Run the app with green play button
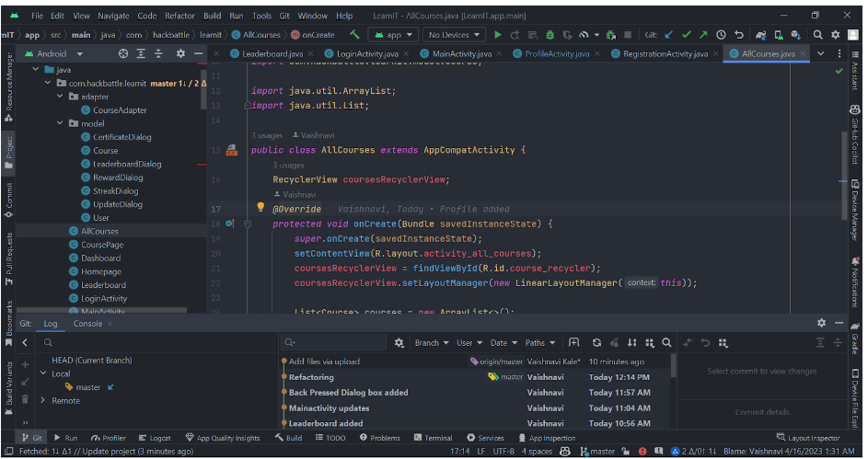This screenshot has height=459, width=868. pos(498,35)
